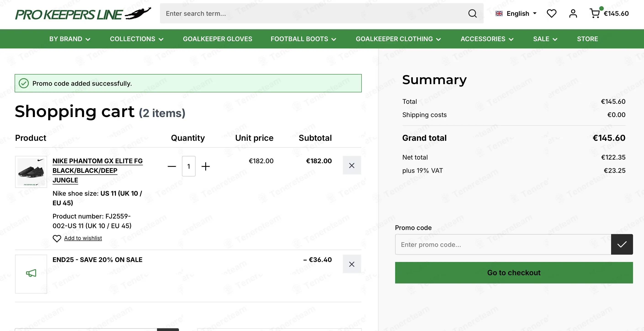Viewport: 644px width, 331px height.
Task: Go to checkout
Action: pos(514,272)
